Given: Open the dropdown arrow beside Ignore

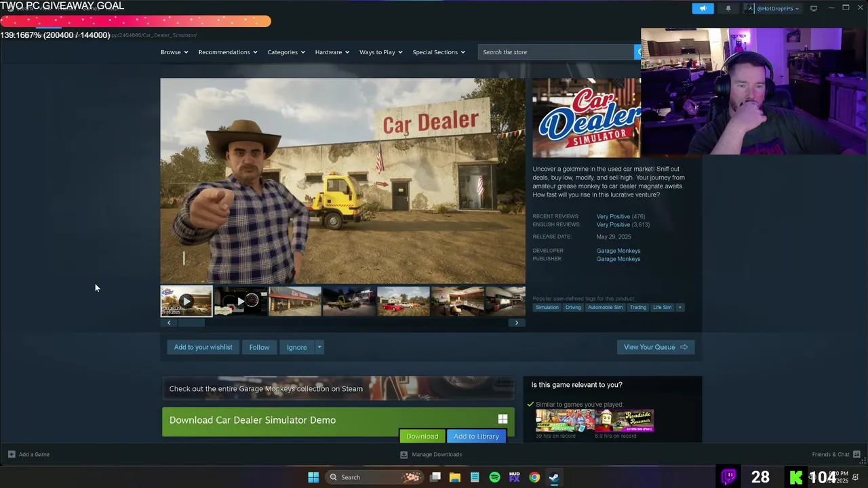Looking at the screenshot, I should (x=319, y=347).
